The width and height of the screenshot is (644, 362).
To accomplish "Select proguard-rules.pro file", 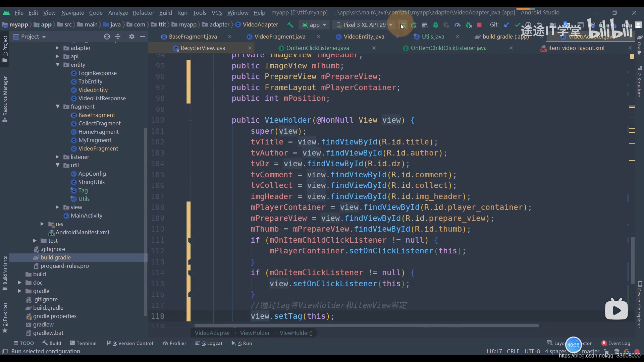I will (64, 266).
